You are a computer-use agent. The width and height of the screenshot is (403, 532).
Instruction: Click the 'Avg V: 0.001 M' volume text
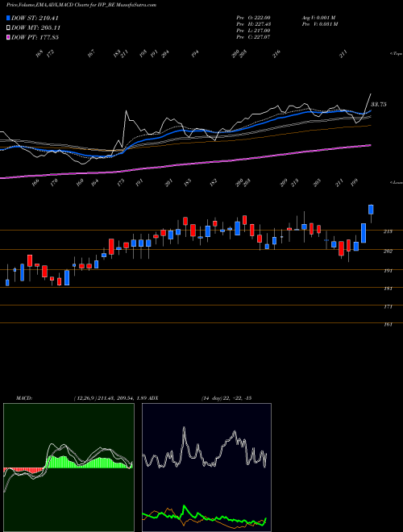tap(318, 17)
